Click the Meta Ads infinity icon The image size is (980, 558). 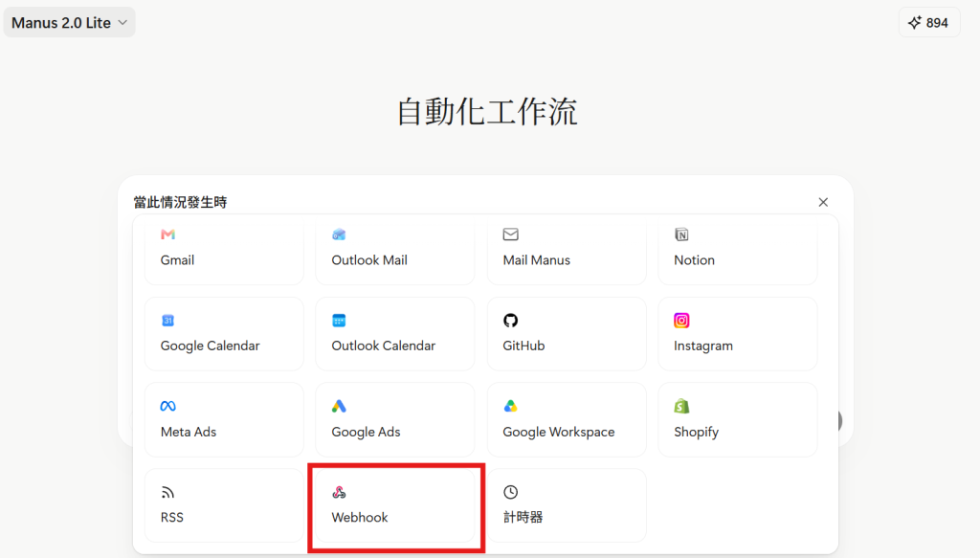tap(167, 406)
